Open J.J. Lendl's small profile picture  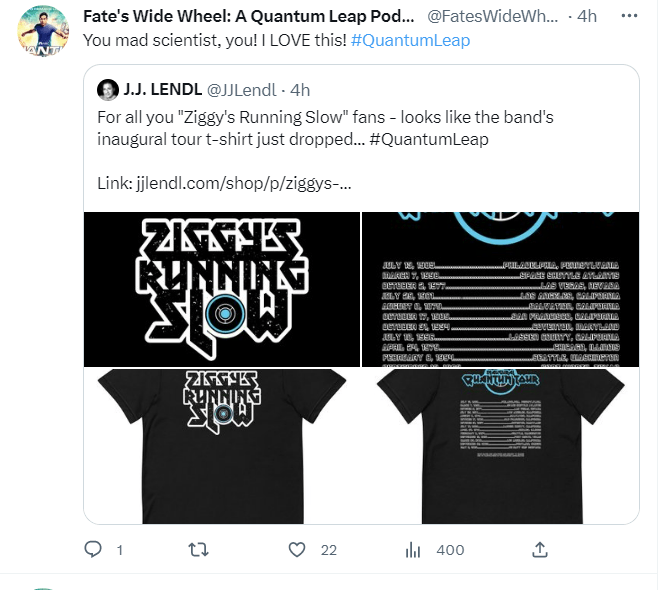108,90
